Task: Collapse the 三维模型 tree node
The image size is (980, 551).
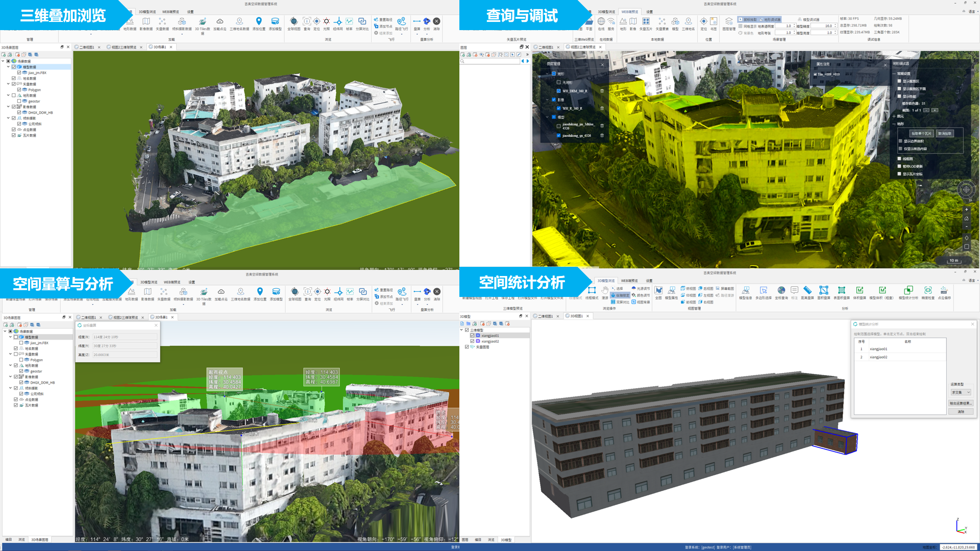Action: 461,330
